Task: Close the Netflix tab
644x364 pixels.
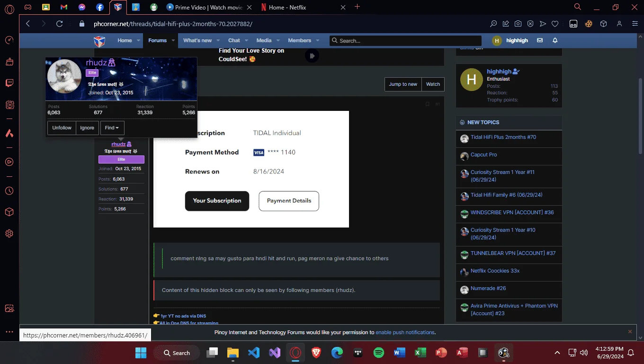Action: click(343, 7)
